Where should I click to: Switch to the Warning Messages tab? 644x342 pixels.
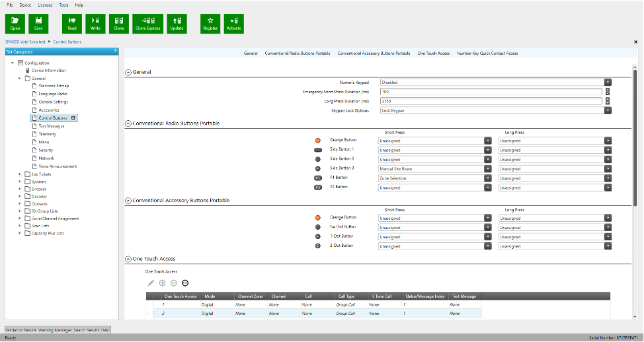click(55, 329)
